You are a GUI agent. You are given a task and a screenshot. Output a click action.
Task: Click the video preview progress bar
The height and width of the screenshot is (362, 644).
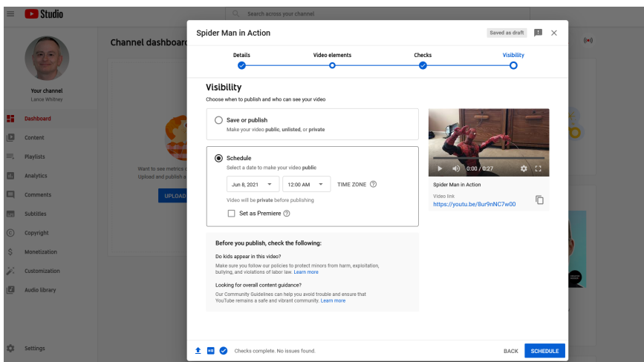point(489,158)
